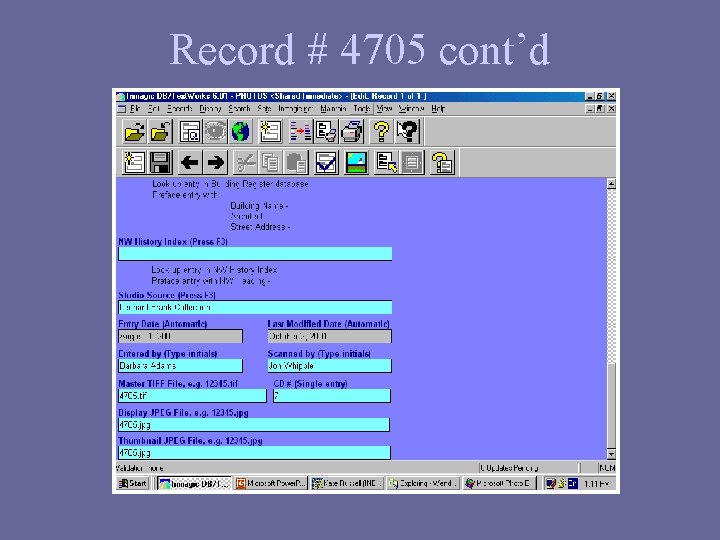Save record with the floppy disk icon
Image resolution: width=720 pixels, height=540 pixels.
pos(160,163)
